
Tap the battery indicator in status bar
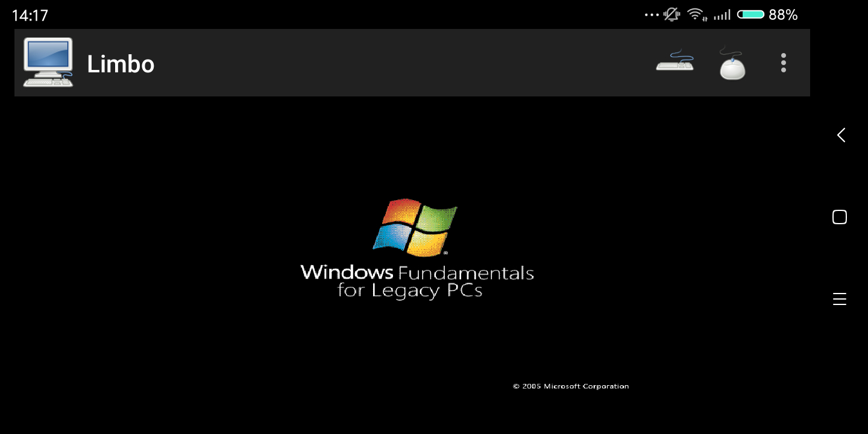tap(750, 14)
